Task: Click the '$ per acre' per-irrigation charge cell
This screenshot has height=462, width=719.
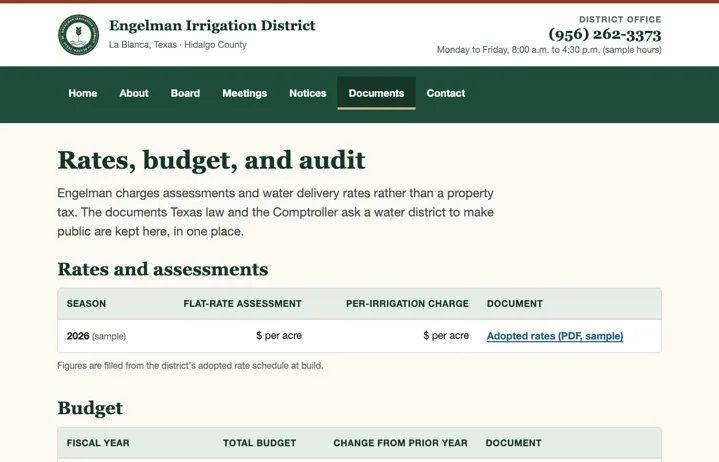Action: pos(446,336)
